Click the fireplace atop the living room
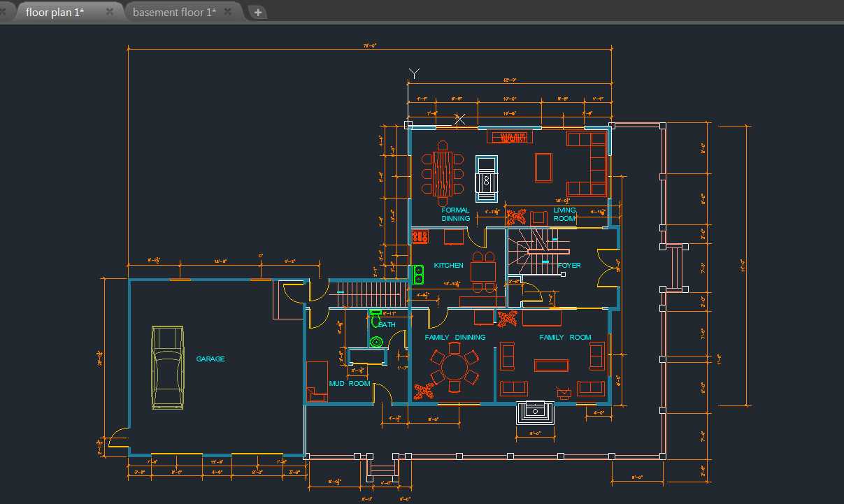Viewport: 844px width, 504px height. [511, 137]
